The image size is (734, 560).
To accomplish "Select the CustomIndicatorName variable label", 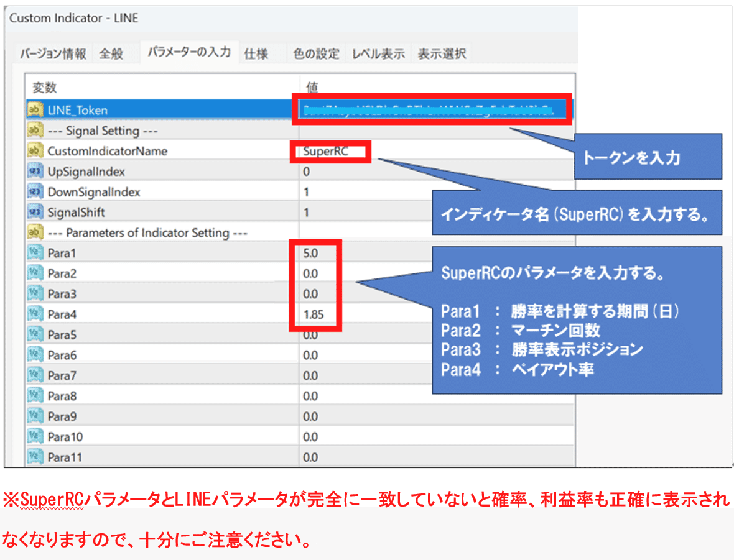I will (107, 151).
